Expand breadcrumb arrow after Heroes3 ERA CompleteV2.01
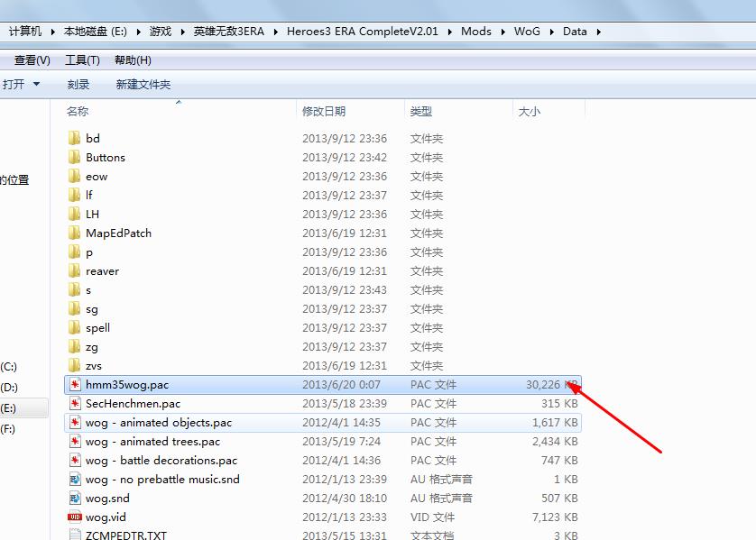The height and width of the screenshot is (540, 756). pyautogui.click(x=449, y=32)
